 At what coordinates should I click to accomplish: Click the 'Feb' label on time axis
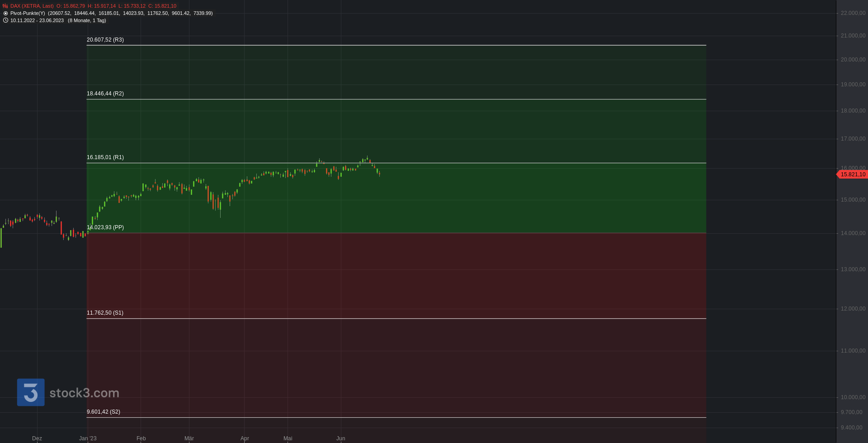[141, 438]
